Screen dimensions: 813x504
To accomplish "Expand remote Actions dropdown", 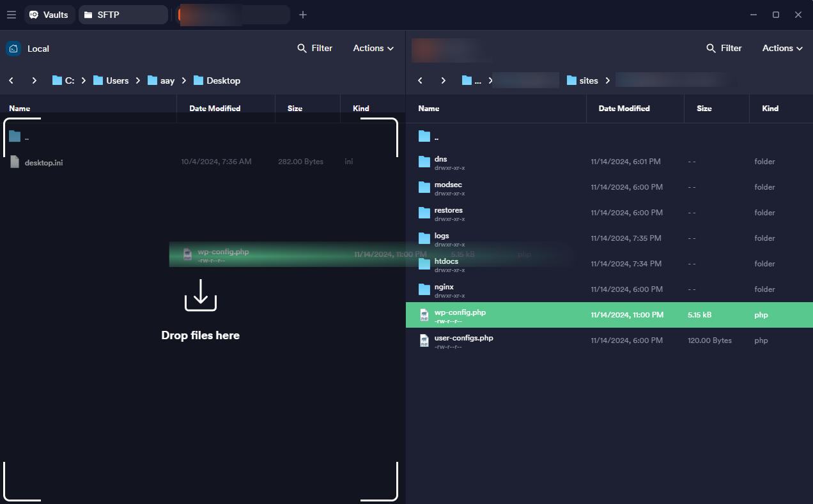I will [782, 48].
